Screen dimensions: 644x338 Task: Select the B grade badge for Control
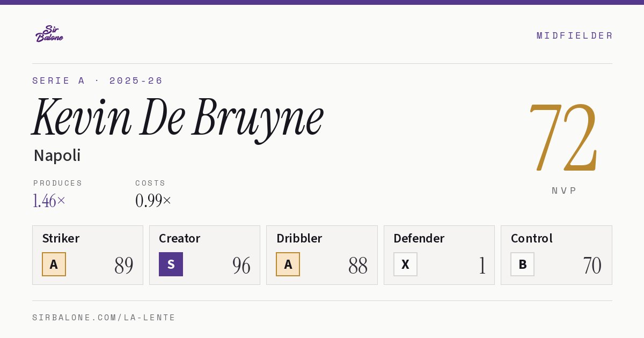[x=522, y=264]
